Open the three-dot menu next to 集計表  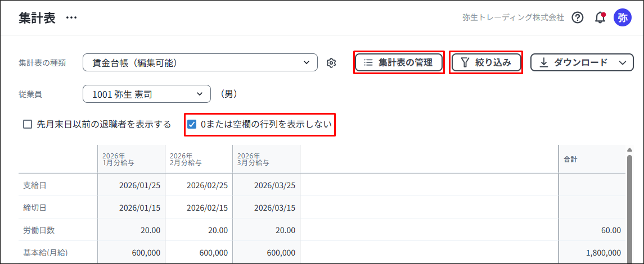(x=71, y=17)
